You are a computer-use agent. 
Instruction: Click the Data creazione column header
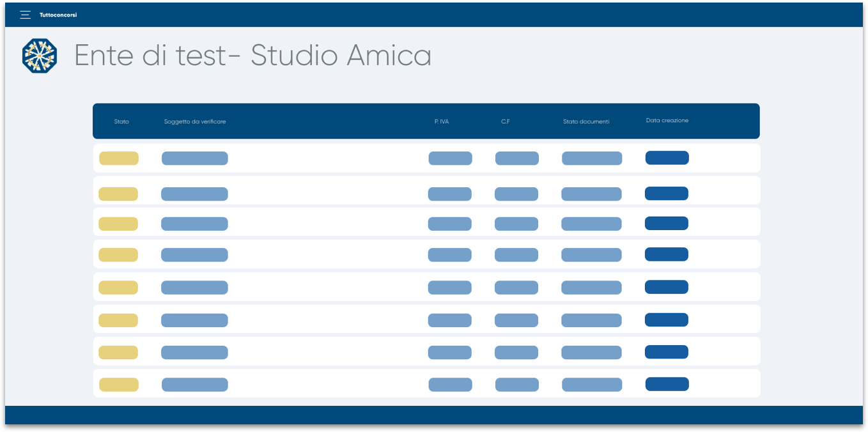click(667, 120)
